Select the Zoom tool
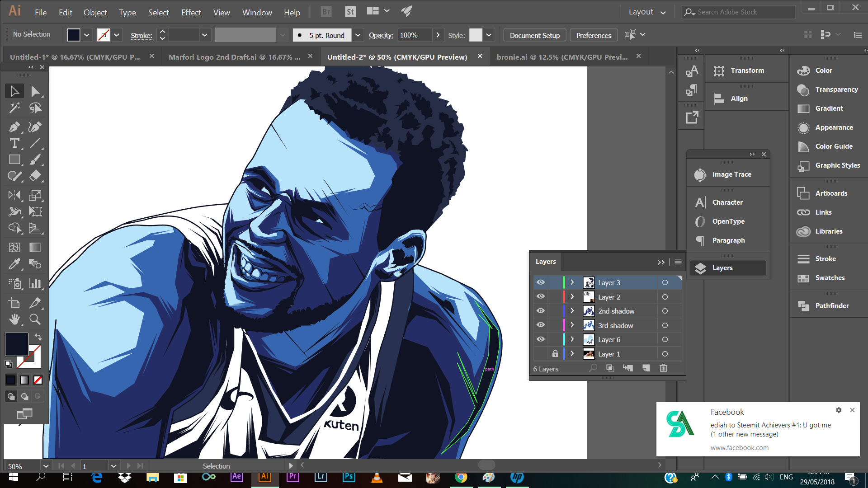 click(x=35, y=319)
